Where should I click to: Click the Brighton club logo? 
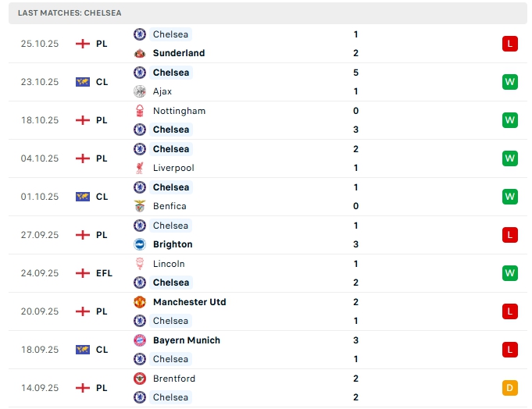click(x=140, y=244)
